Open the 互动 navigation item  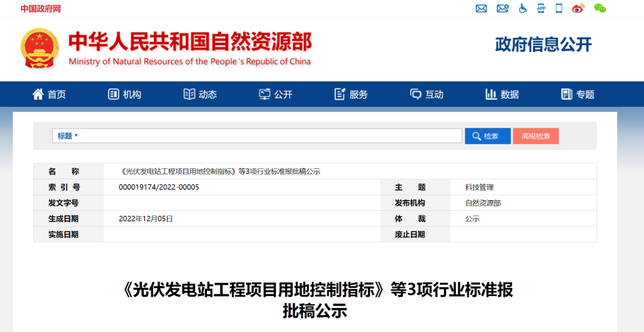[427, 94]
